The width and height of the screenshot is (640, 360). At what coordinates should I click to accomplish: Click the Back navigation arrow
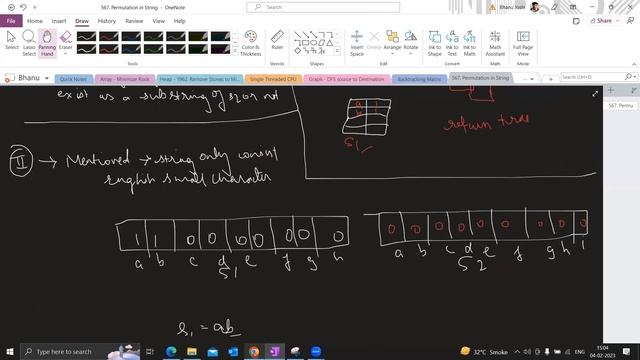11,7
